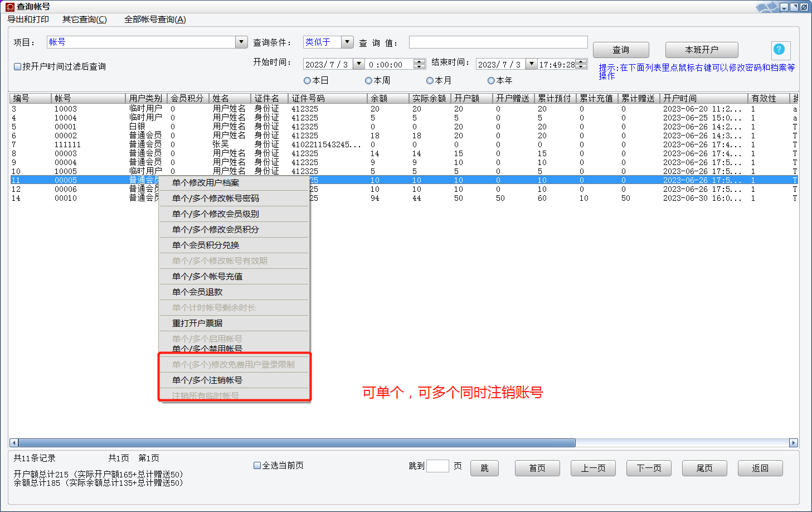812x512 pixels.
Task: Select the 本周 radio button
Action: [368, 81]
